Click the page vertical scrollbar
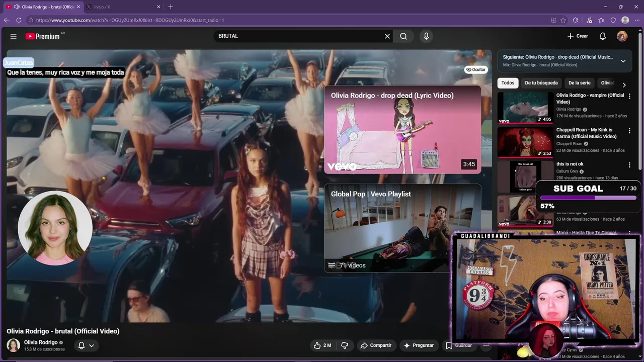 pos(640,101)
